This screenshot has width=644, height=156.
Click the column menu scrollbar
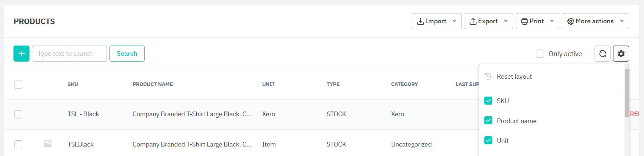[627, 93]
